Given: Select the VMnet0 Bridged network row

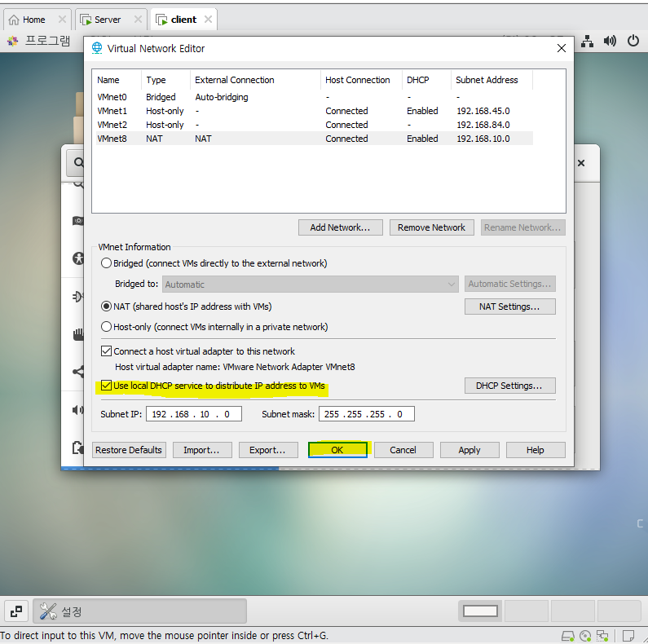Looking at the screenshot, I should pos(314,97).
